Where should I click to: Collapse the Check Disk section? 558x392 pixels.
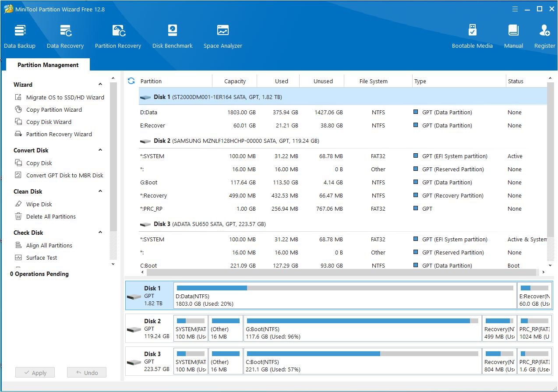pyautogui.click(x=100, y=233)
